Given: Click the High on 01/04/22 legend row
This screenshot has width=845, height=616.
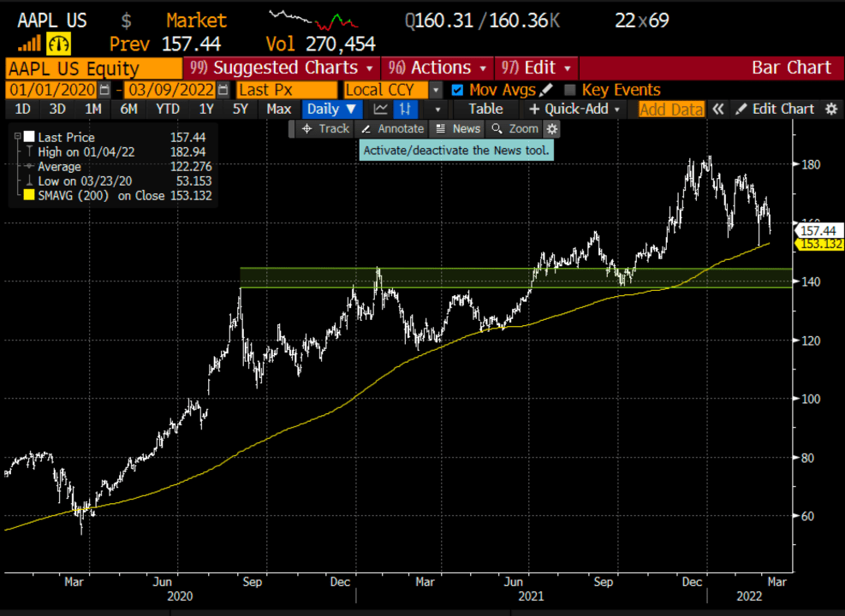Looking at the screenshot, I should click(x=114, y=151).
